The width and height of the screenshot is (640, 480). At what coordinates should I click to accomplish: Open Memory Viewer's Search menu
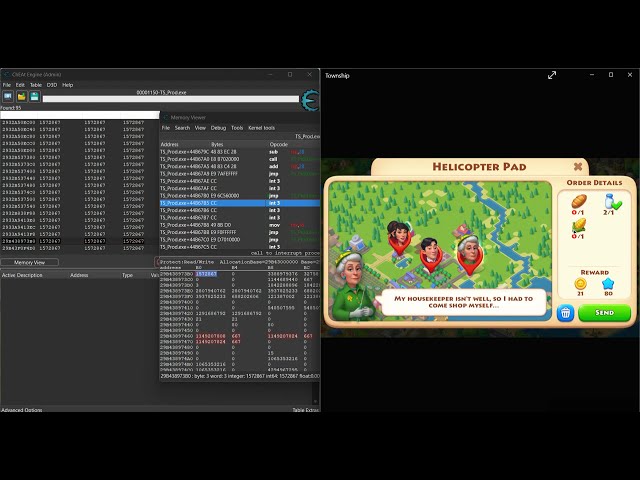[182, 128]
